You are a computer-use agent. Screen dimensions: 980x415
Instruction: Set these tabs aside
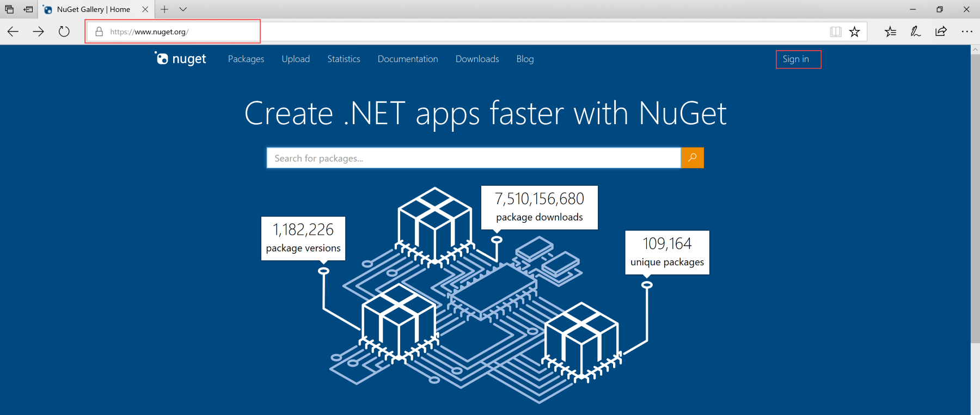pyautogui.click(x=28, y=9)
